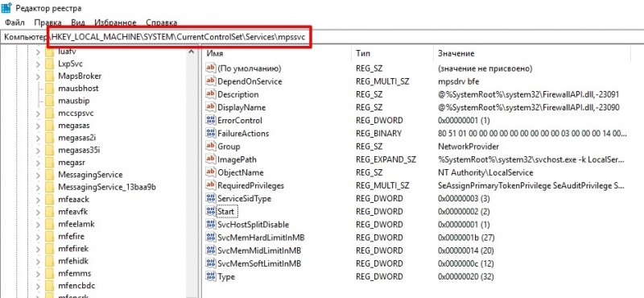Select the Group string value icon

[211, 147]
